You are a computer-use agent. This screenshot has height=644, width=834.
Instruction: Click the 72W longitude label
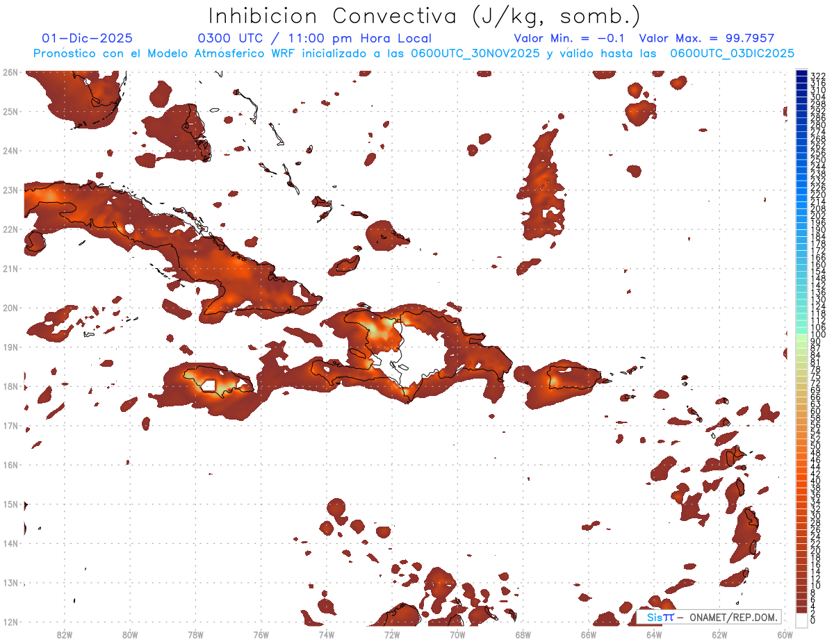tap(392, 634)
